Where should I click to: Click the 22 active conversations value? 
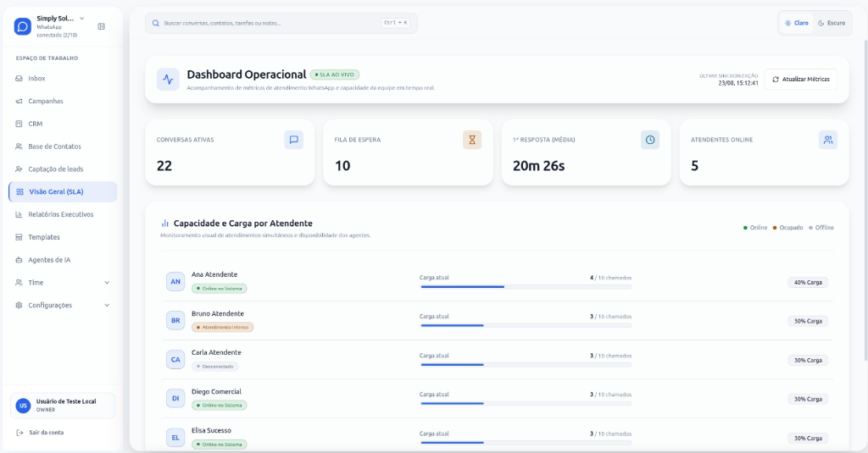pyautogui.click(x=164, y=166)
